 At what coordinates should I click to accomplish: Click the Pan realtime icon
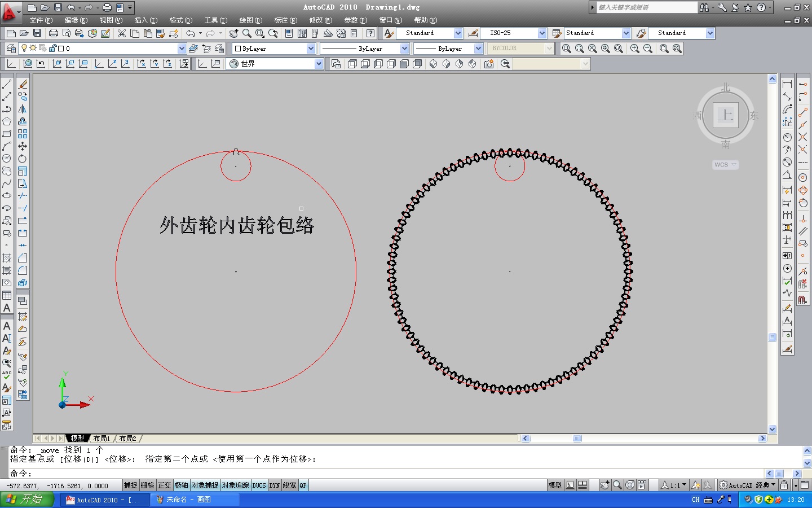click(x=233, y=33)
